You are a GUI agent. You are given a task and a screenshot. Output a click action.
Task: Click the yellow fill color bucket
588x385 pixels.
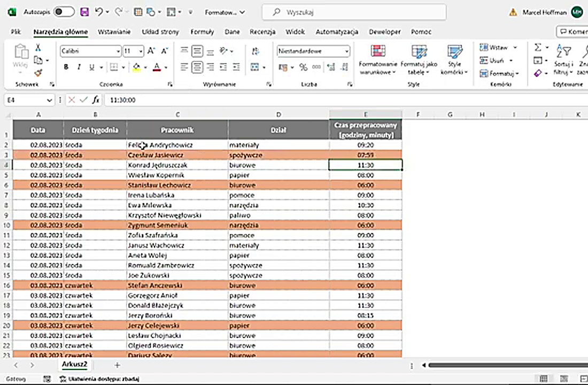pos(136,67)
